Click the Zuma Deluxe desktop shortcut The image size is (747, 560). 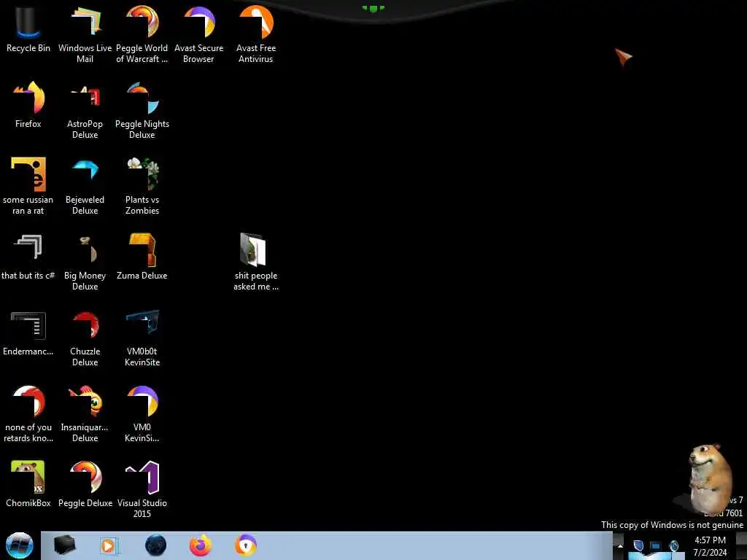click(142, 257)
